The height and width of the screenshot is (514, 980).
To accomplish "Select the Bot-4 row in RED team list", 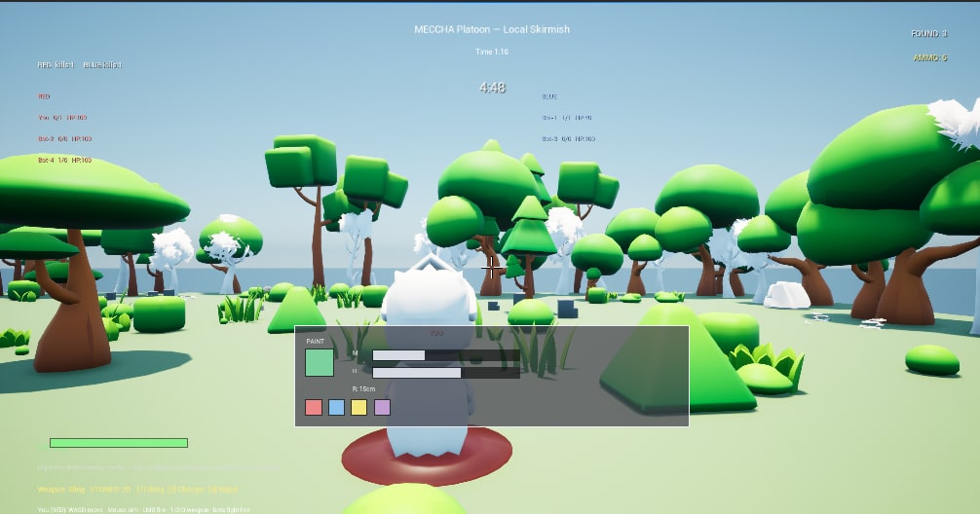I will pos(65,160).
